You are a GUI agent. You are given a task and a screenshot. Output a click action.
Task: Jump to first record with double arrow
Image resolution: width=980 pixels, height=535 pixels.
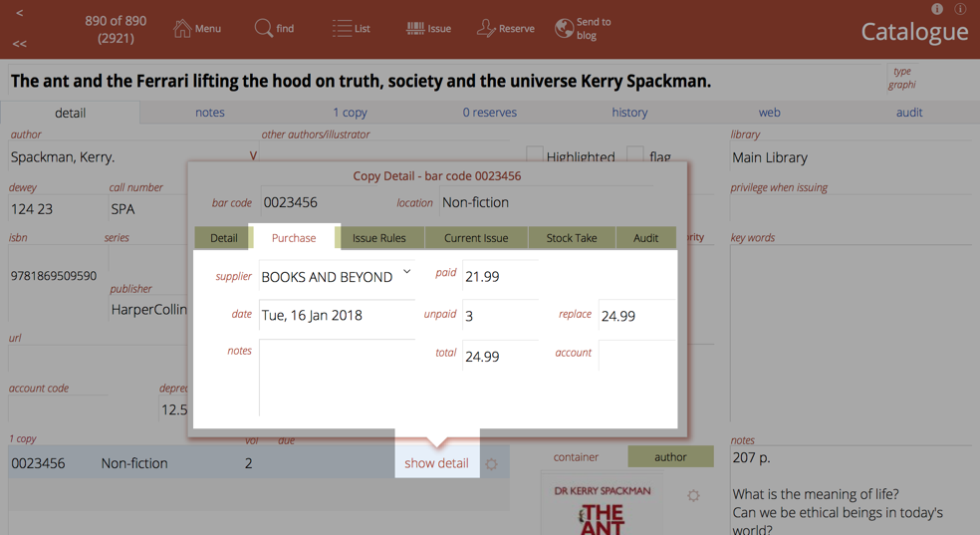click(20, 44)
